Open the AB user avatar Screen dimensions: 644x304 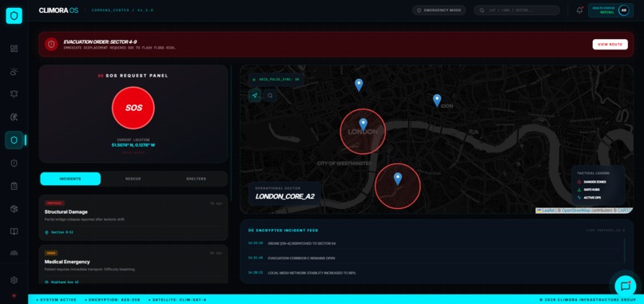[x=623, y=10]
